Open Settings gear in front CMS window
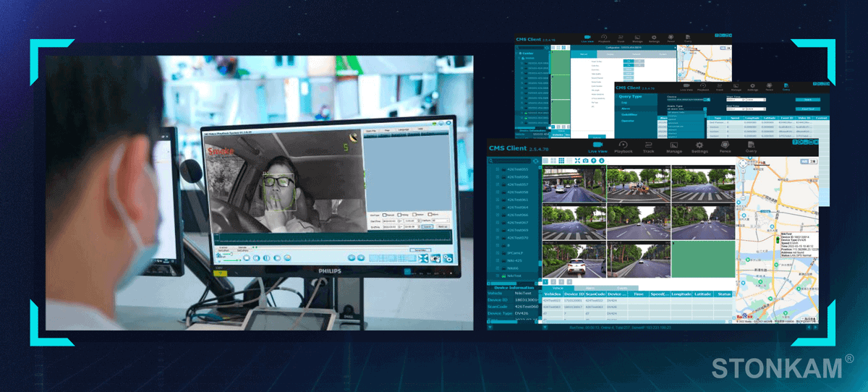 [x=699, y=147]
